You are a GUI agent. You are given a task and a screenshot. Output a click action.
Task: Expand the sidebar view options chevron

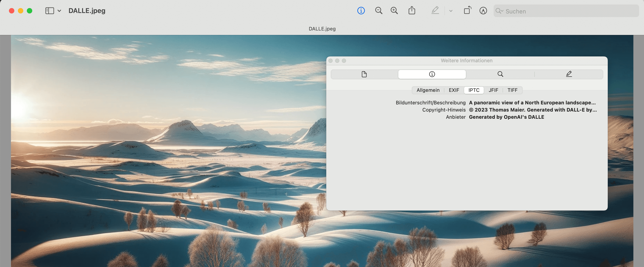pyautogui.click(x=59, y=11)
